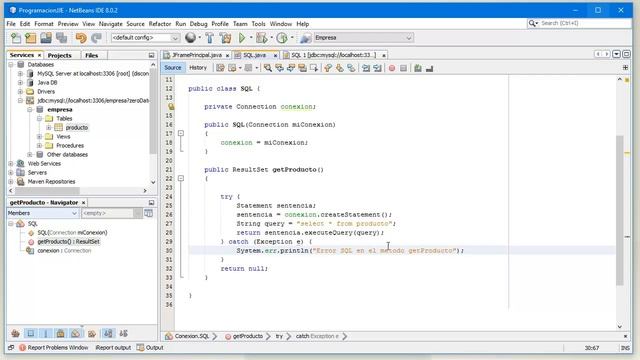
Task: Click the Debug Project icon
Action: (262, 38)
